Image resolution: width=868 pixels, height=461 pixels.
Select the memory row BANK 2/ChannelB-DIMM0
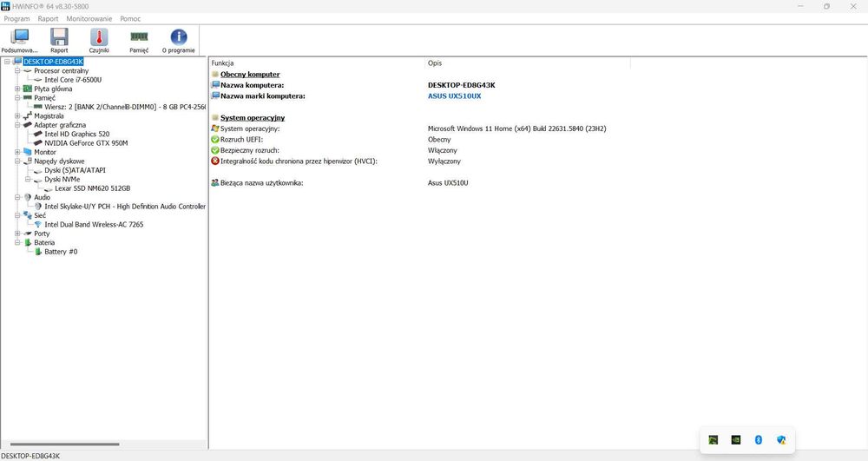[x=125, y=107]
